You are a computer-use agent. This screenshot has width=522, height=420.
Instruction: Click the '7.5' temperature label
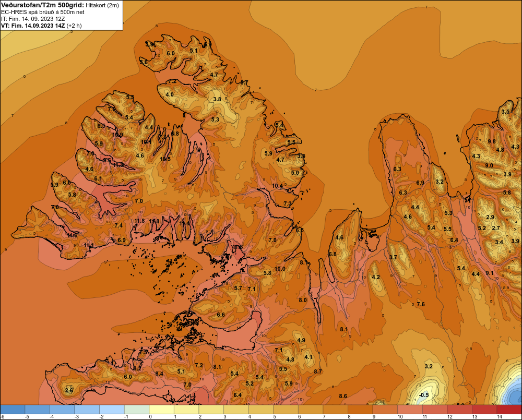click(x=143, y=352)
